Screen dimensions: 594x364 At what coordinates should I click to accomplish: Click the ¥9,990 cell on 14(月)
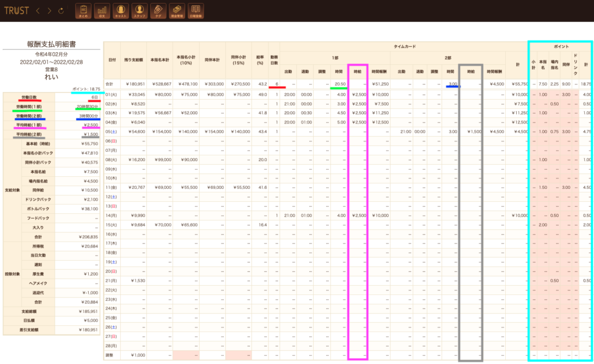pyautogui.click(x=138, y=215)
